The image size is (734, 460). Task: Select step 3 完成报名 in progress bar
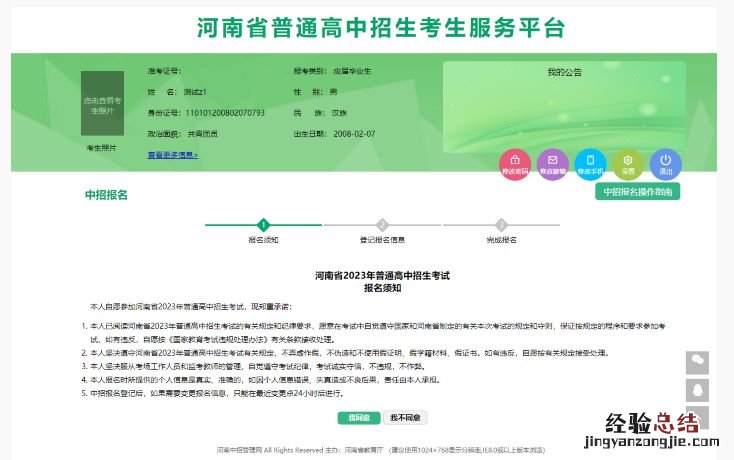click(501, 225)
